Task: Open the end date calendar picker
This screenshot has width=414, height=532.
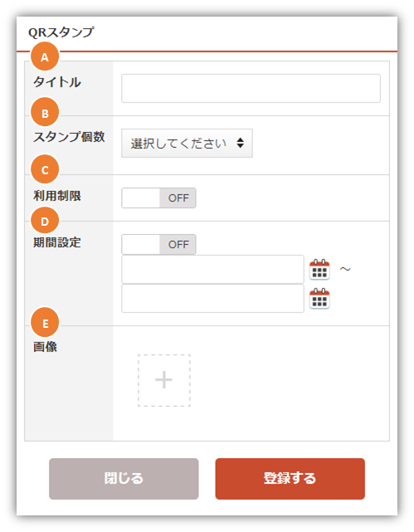Action: (x=319, y=299)
